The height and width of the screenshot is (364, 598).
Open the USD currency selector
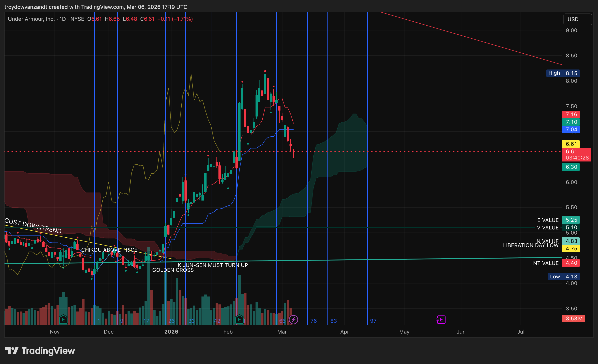[x=577, y=19]
